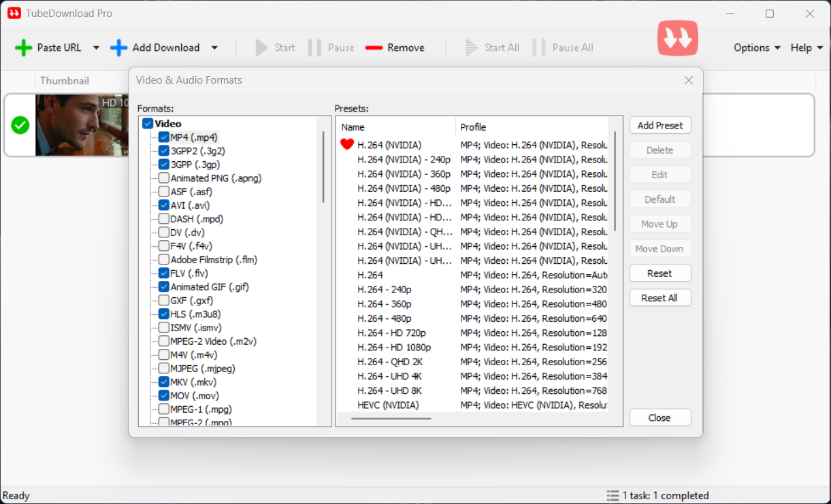Click the large red TubeDownload logo button

[678, 38]
